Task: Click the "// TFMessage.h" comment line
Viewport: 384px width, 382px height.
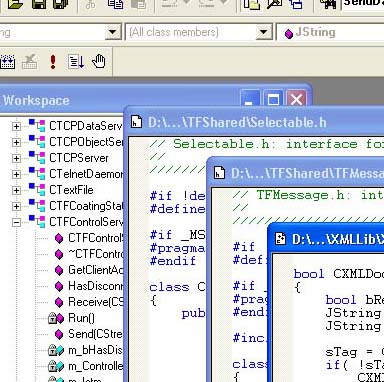Action: click(x=308, y=195)
